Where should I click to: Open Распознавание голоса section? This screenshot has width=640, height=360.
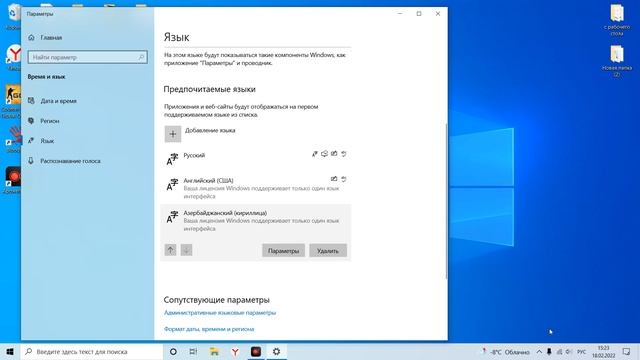point(70,161)
